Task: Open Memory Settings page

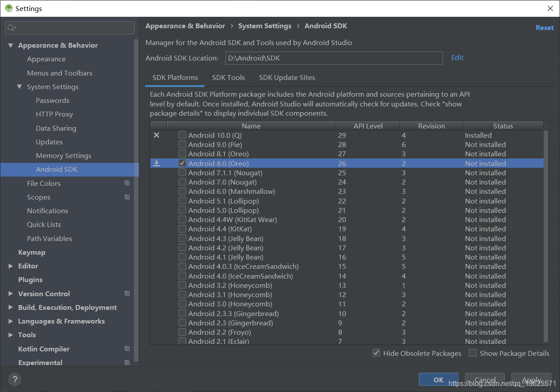Action: pyautogui.click(x=64, y=155)
